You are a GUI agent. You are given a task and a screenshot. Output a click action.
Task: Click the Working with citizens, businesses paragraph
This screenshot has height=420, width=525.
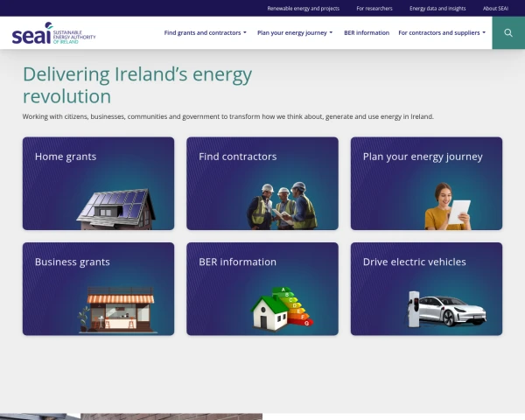228,116
